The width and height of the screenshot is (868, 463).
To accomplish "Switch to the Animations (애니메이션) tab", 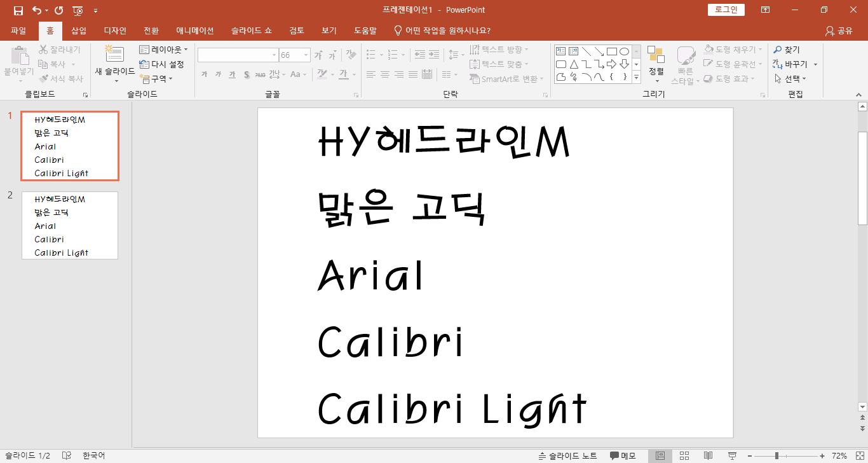I will (195, 31).
